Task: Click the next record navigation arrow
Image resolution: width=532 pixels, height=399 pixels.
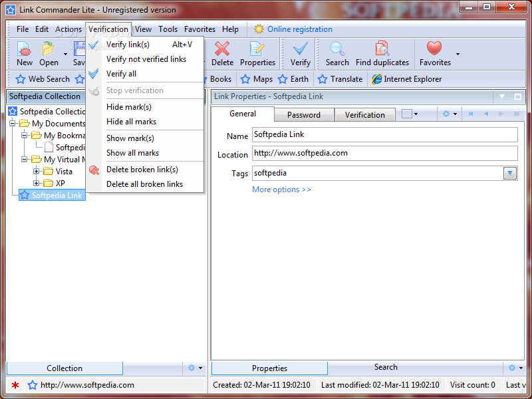Action: 501,114
